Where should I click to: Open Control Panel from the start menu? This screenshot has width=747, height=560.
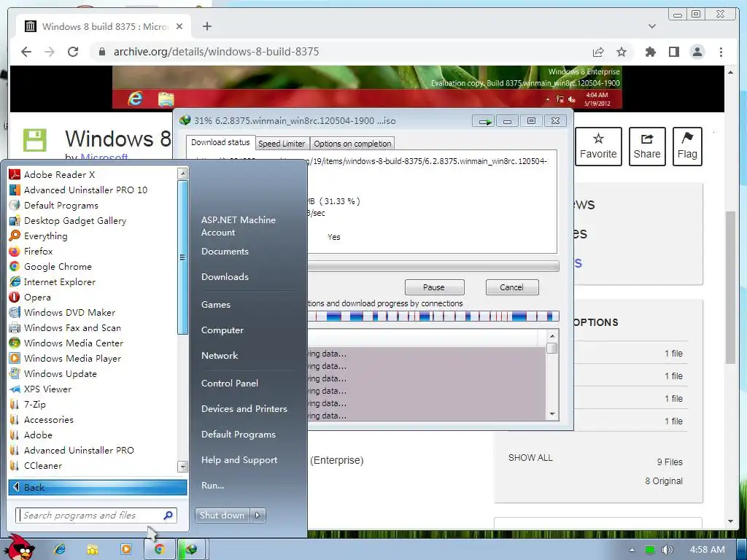(x=230, y=383)
